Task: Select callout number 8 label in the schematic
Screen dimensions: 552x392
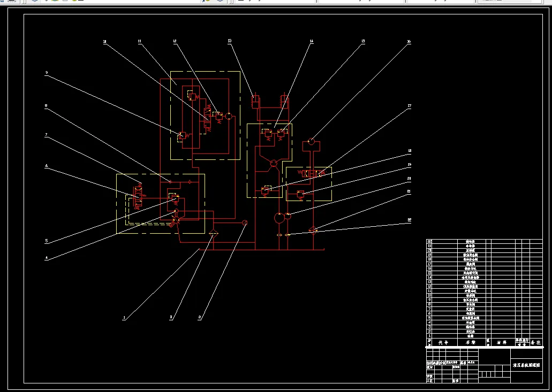Action: (46, 105)
